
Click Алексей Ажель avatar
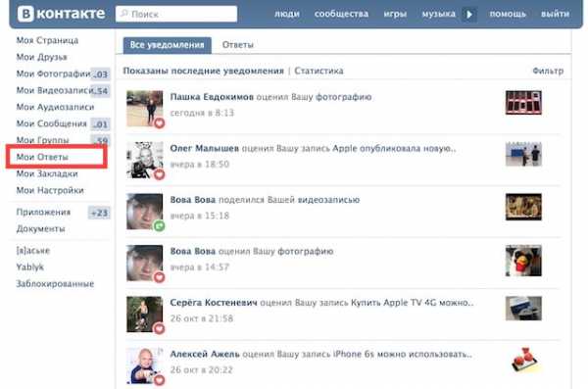coord(144,365)
